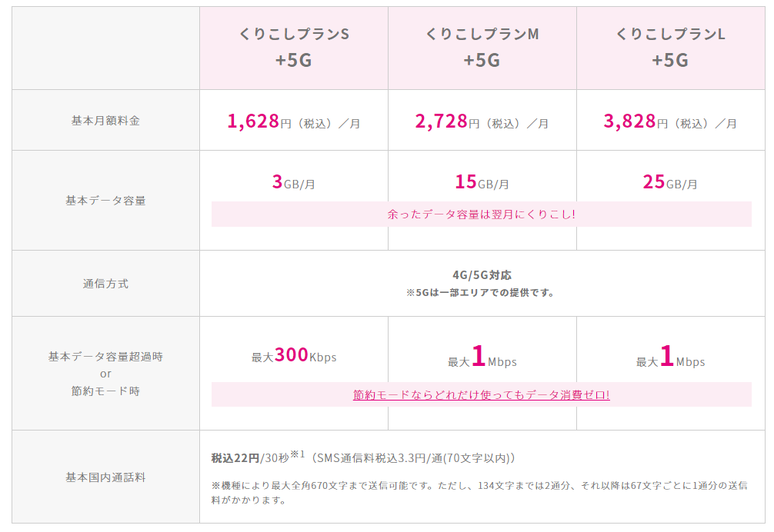Click the 4G/5G対応 text

(x=482, y=275)
